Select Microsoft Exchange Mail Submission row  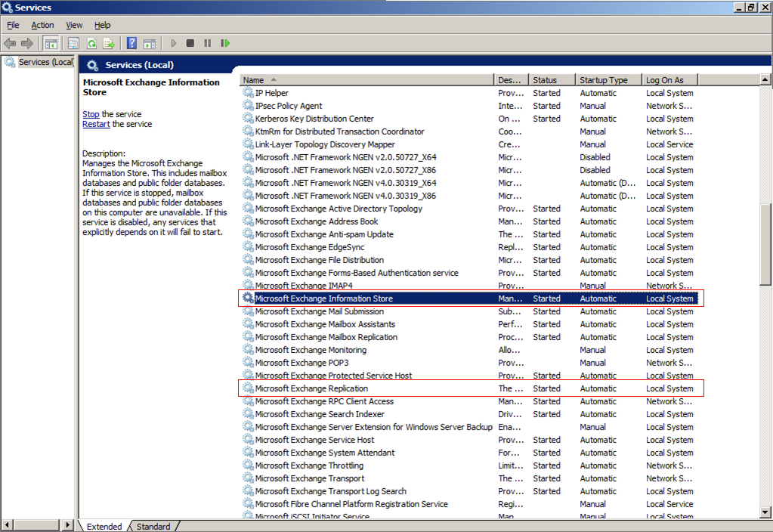click(470, 311)
